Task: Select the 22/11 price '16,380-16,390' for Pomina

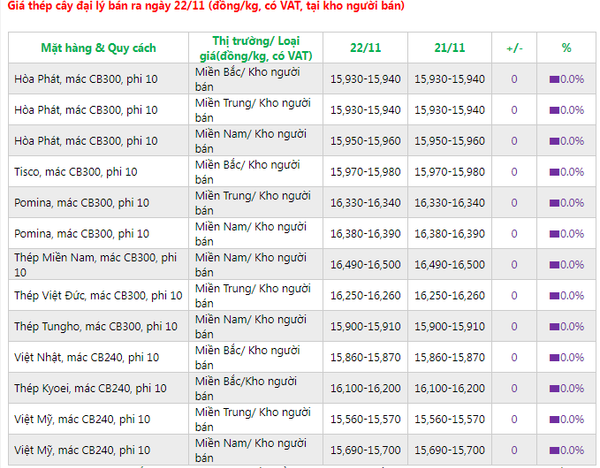Action: [x=365, y=234]
